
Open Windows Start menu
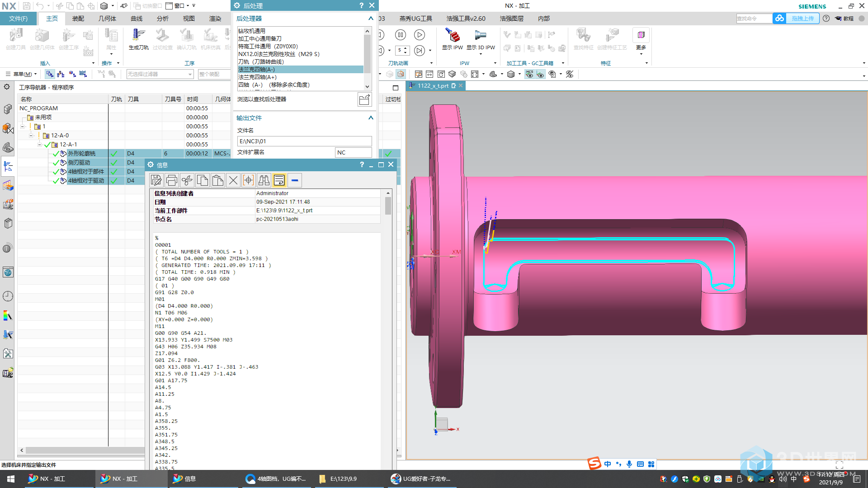[x=11, y=479]
